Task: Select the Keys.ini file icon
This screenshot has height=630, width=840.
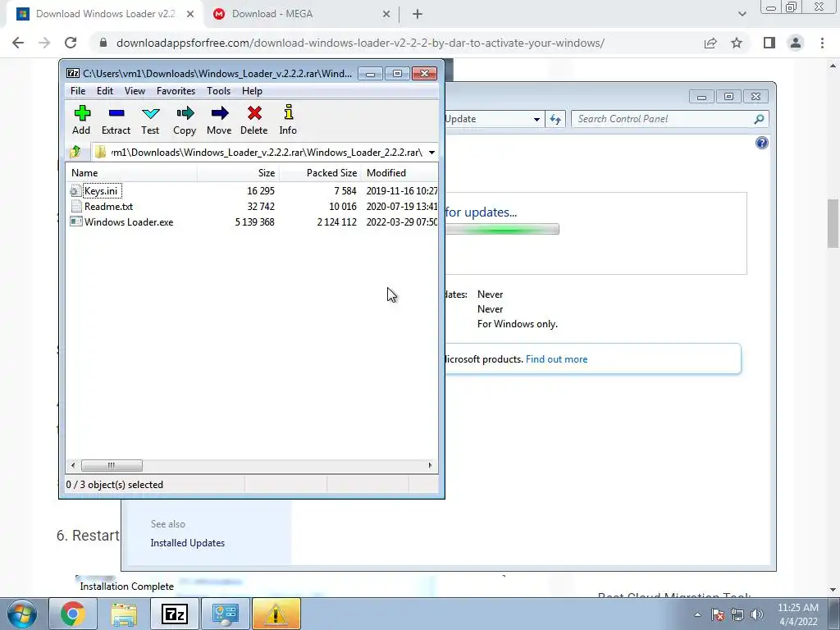Action: [76, 190]
